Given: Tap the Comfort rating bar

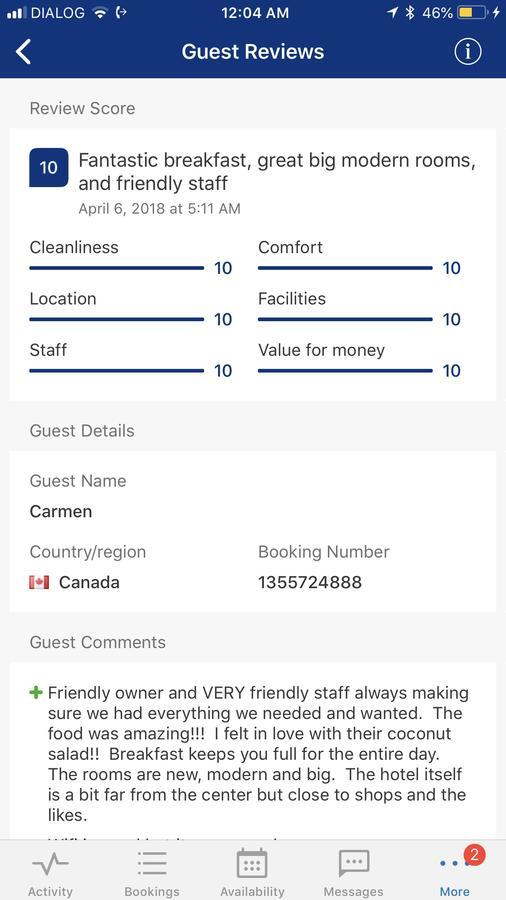Looking at the screenshot, I should pyautogui.click(x=345, y=268).
